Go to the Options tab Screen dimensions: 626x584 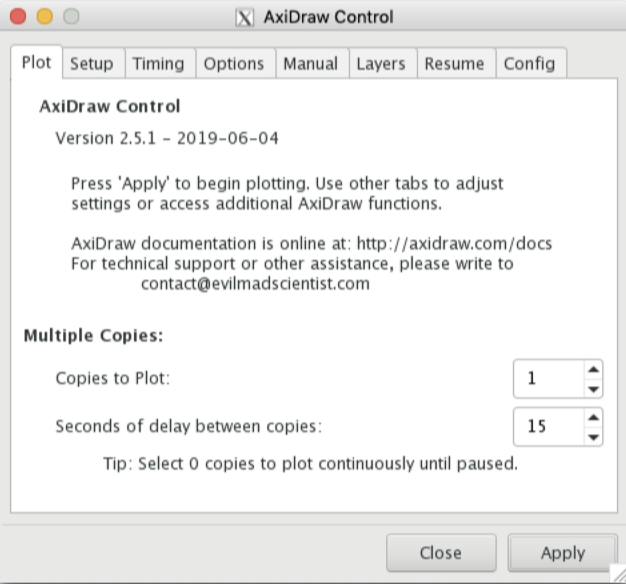pyautogui.click(x=234, y=63)
